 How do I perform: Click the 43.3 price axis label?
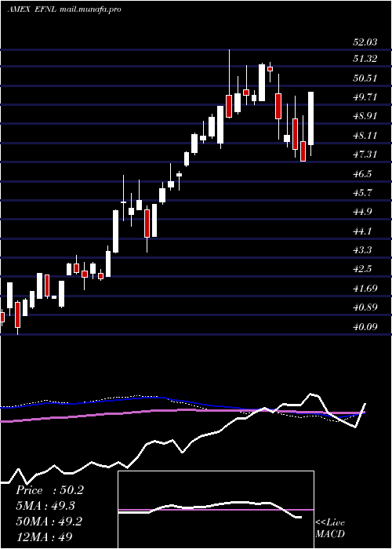[362, 250]
